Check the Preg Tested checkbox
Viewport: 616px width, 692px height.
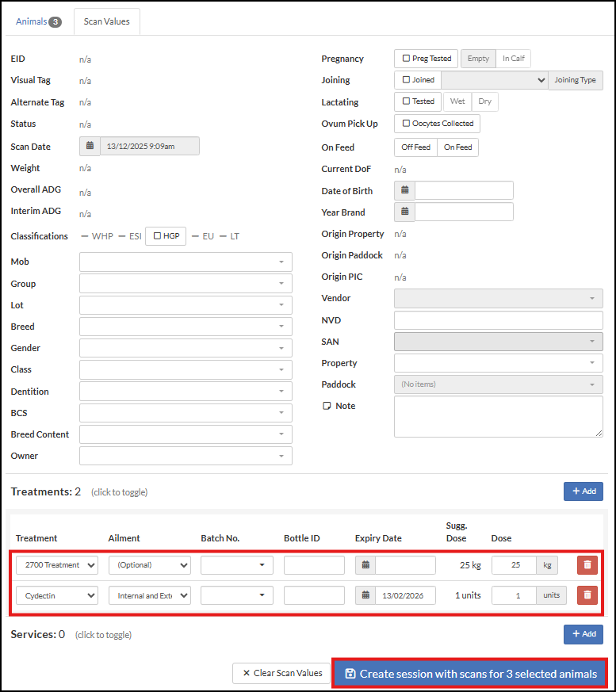(x=407, y=59)
